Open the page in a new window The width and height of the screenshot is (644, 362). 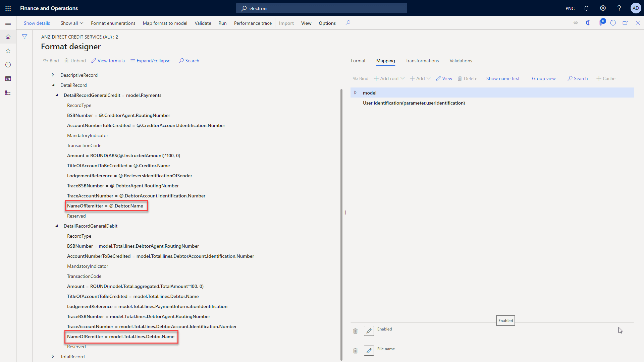[625, 23]
